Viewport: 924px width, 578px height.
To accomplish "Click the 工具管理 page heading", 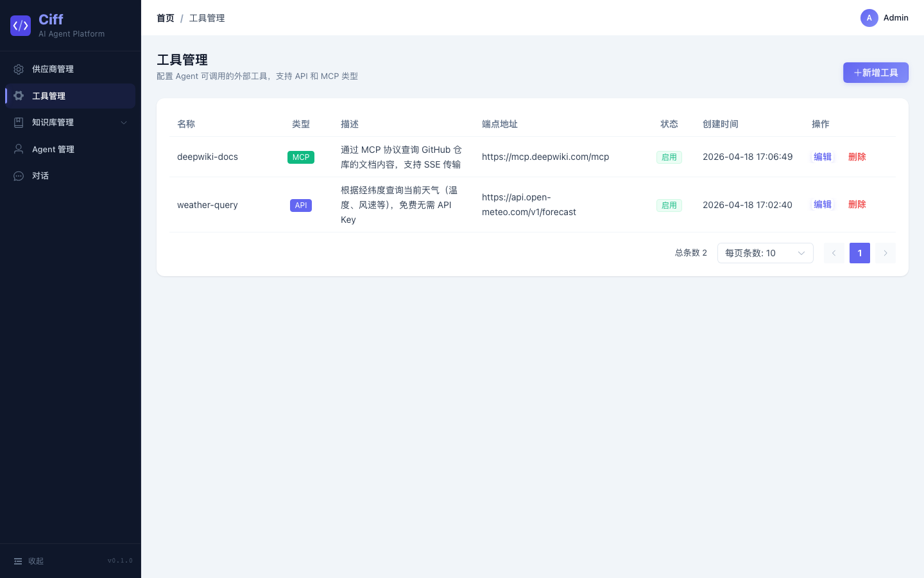I will (182, 60).
